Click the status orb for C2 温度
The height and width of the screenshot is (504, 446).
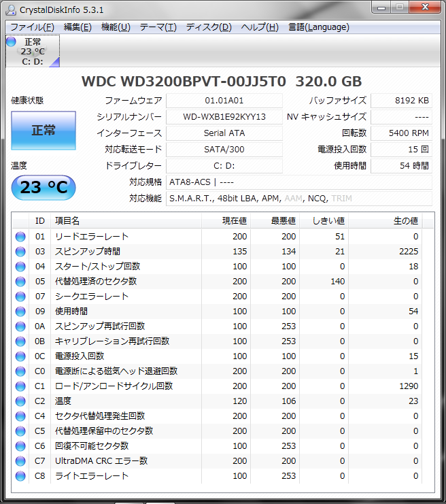pos(20,401)
